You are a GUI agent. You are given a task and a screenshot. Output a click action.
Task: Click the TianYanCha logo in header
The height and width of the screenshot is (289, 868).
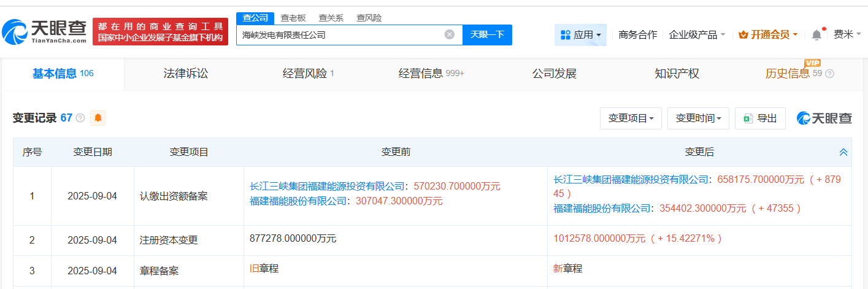(44, 32)
